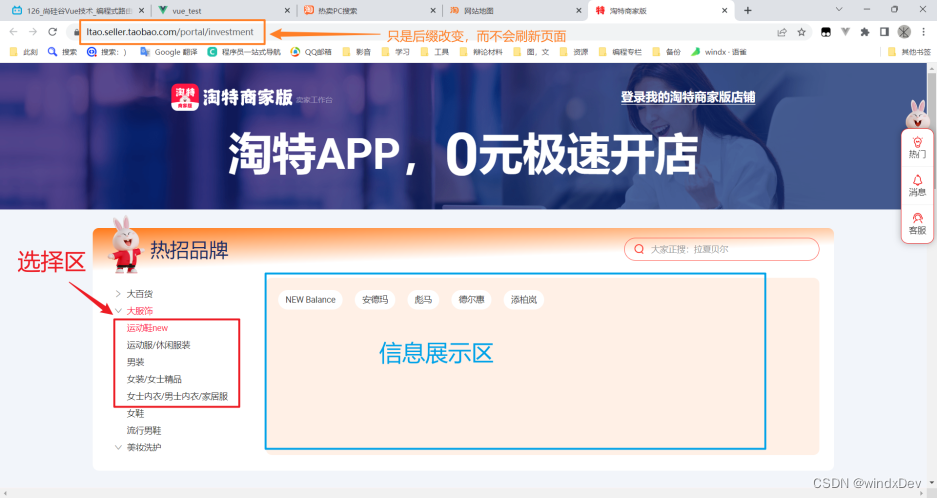Close the vue_test tab
Screen dimensions: 937x498
pos(287,11)
